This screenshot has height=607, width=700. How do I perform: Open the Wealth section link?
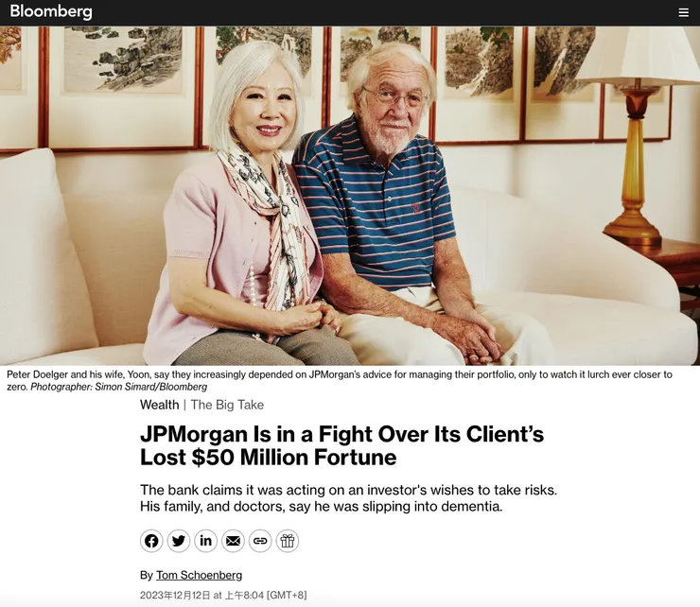click(x=159, y=405)
